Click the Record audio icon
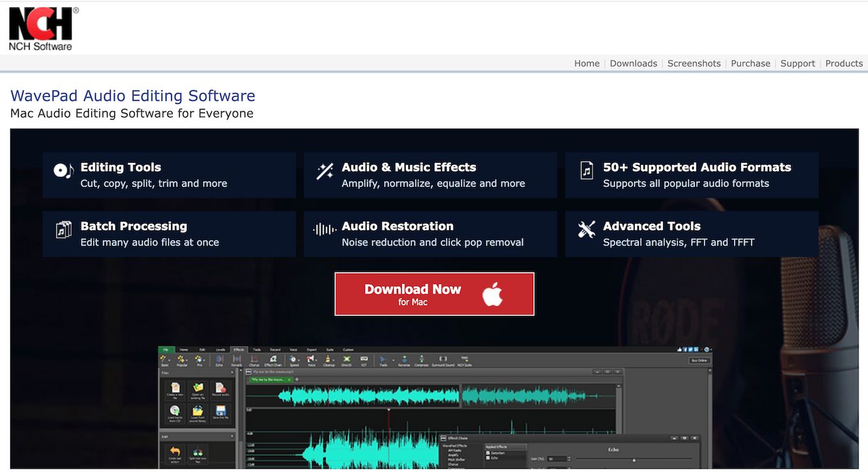This screenshot has width=868, height=475. point(221,389)
